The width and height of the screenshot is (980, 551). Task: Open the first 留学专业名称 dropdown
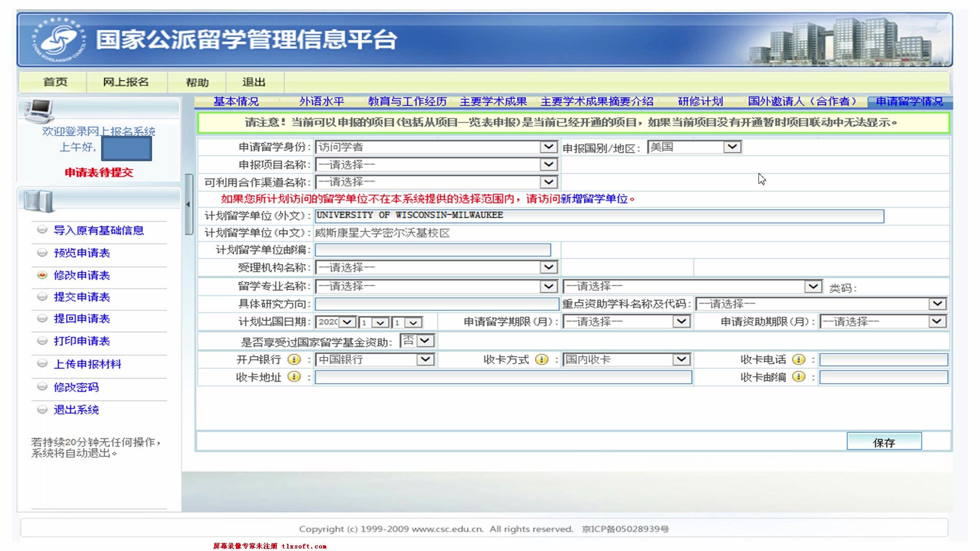436,286
